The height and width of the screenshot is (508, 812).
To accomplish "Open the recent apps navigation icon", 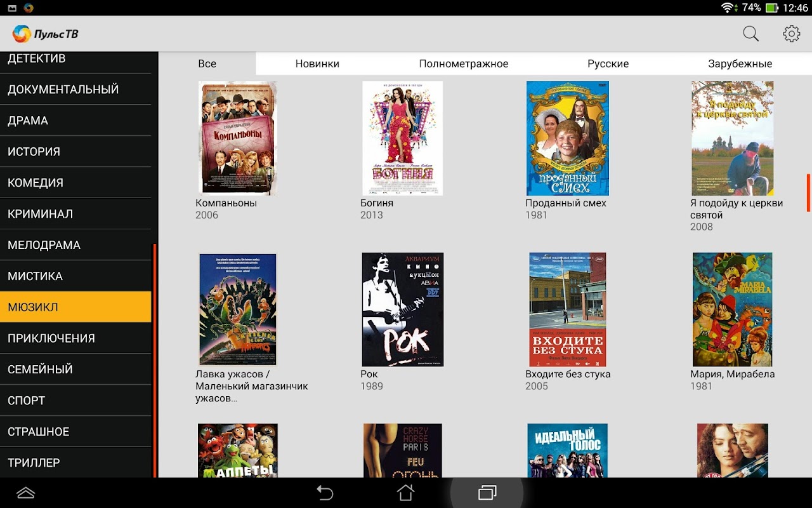I will point(487,493).
